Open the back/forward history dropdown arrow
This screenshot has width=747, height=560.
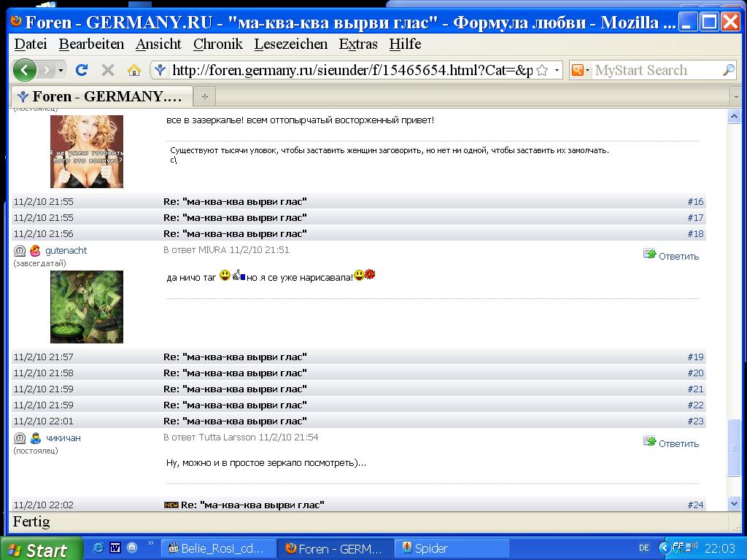61,70
